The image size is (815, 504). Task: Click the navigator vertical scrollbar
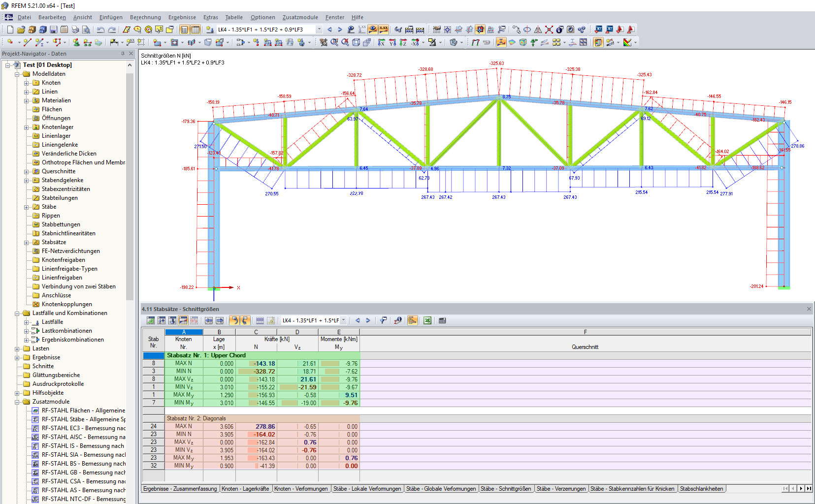(x=130, y=187)
